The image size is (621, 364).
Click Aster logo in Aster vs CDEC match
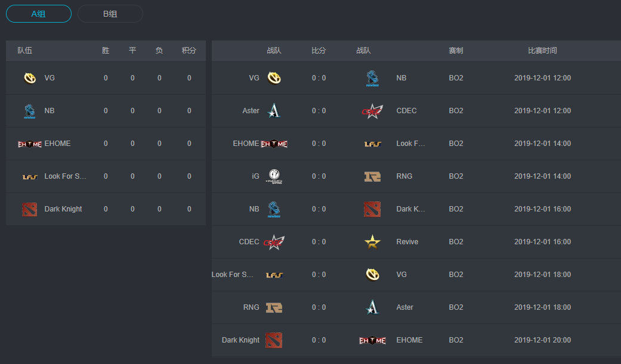click(x=274, y=111)
